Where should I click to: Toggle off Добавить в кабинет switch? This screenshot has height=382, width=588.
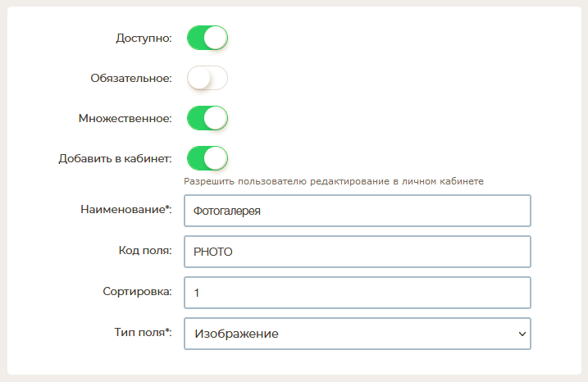point(207,157)
